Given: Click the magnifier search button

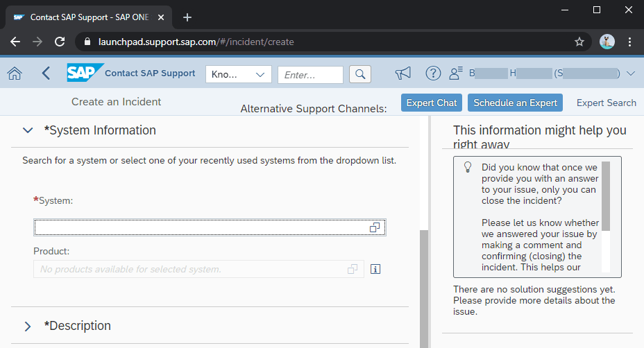Looking at the screenshot, I should pos(360,74).
